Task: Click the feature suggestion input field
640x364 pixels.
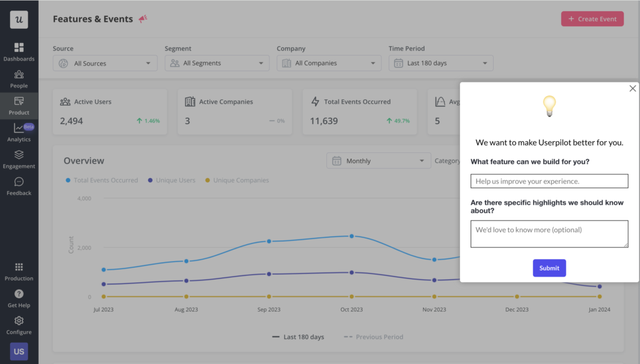Action: point(549,180)
